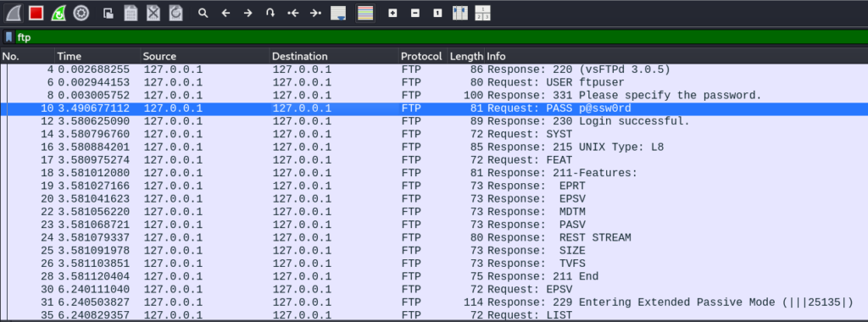Reset text to normal size

click(437, 13)
